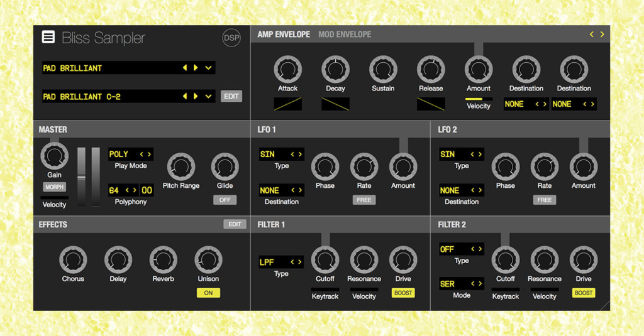Screen dimensions: 644x336
Task: Click the Filter 1 Cutoff knob
Action: coord(325,259)
